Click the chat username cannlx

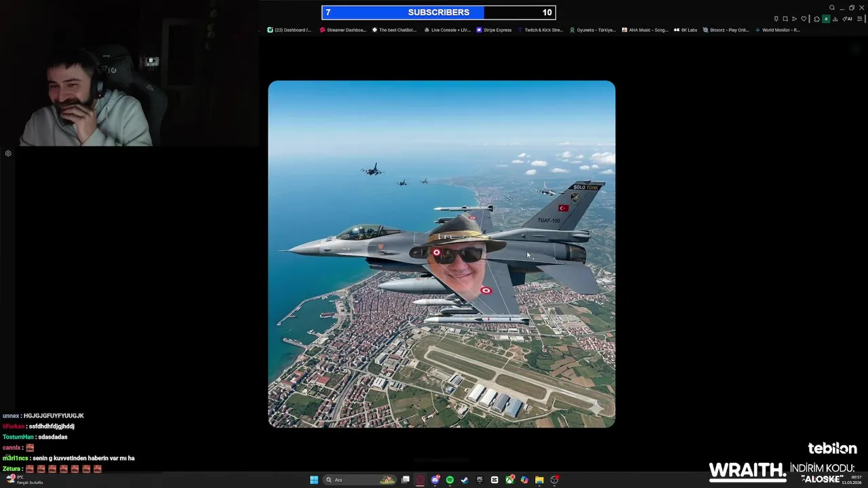pyautogui.click(x=12, y=448)
